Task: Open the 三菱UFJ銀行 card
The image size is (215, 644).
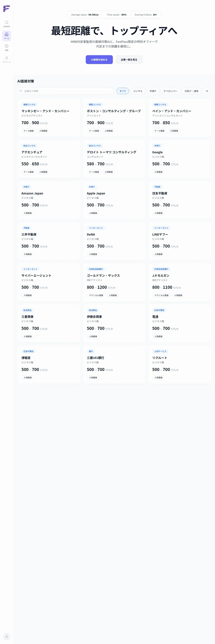Action: 114,364
